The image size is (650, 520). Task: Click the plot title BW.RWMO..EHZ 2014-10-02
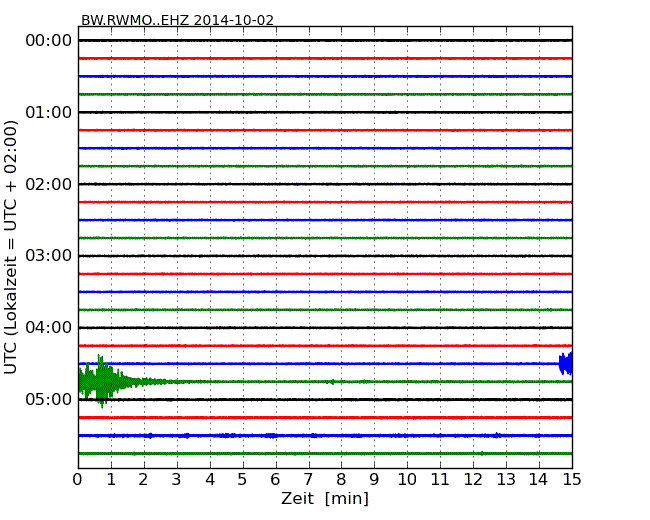(x=177, y=20)
